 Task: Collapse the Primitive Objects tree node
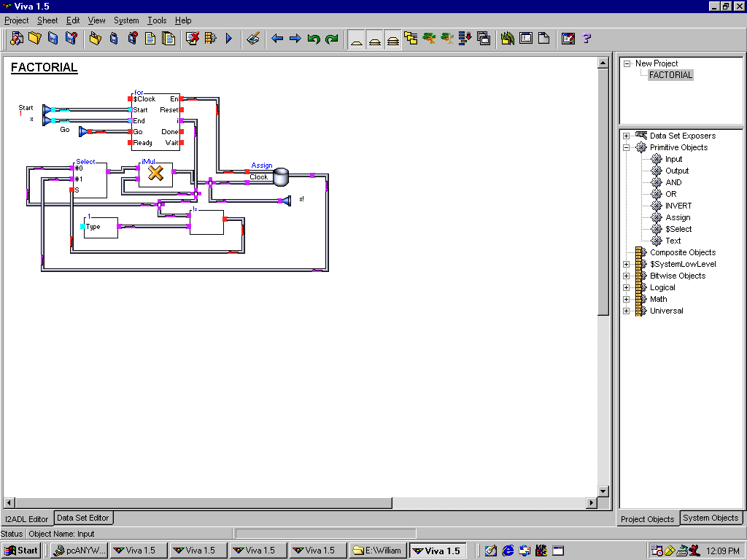pyautogui.click(x=626, y=147)
